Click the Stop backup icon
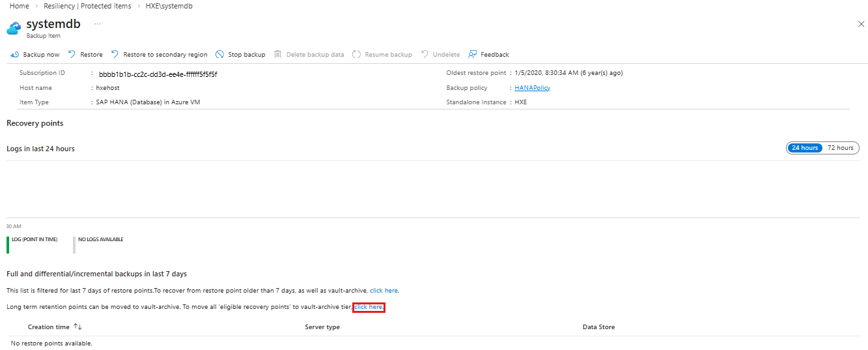The width and height of the screenshot is (868, 350). point(220,55)
